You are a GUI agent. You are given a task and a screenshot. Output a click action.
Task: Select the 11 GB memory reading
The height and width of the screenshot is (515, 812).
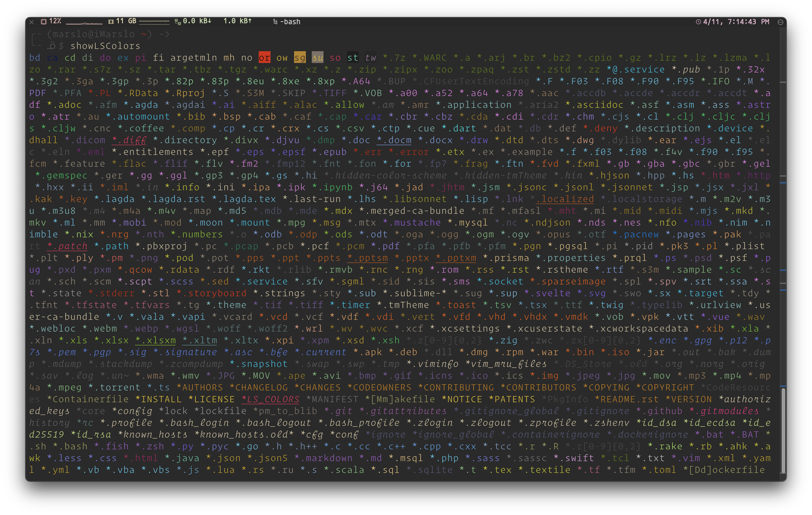[x=126, y=21]
